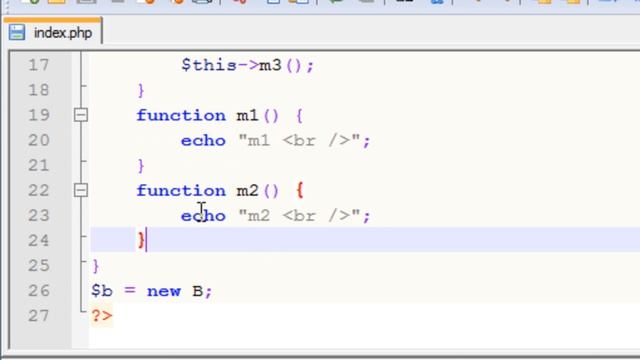Click the string "m1 <br />"

(299, 140)
